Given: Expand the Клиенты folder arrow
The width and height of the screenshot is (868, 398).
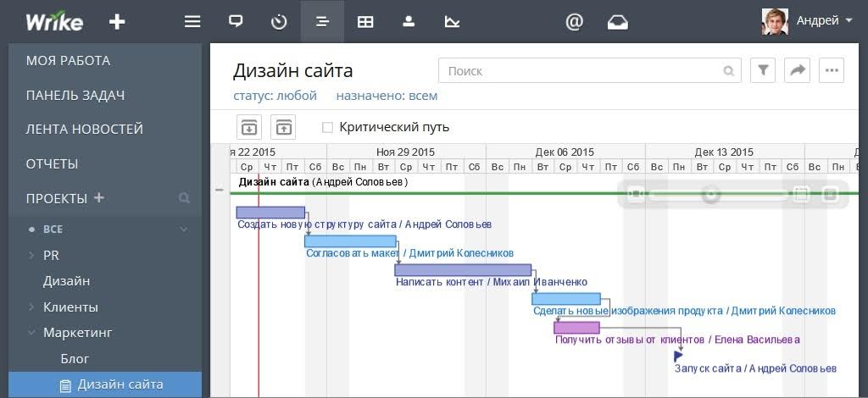Looking at the screenshot, I should (31, 307).
